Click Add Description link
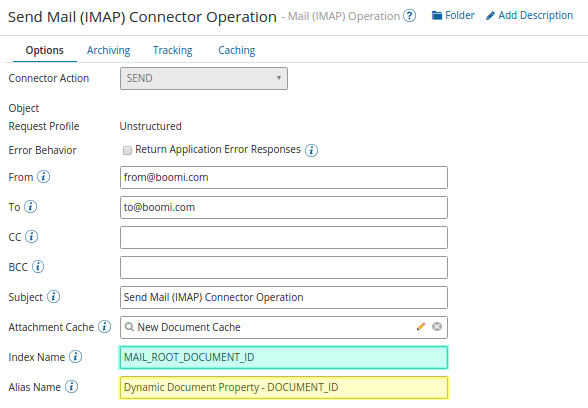 click(529, 15)
